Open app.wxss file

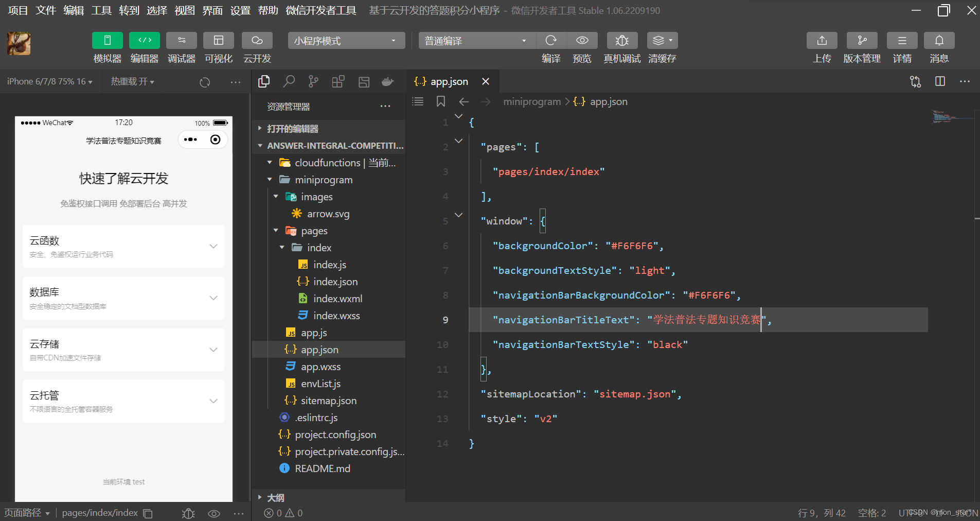[x=329, y=367]
